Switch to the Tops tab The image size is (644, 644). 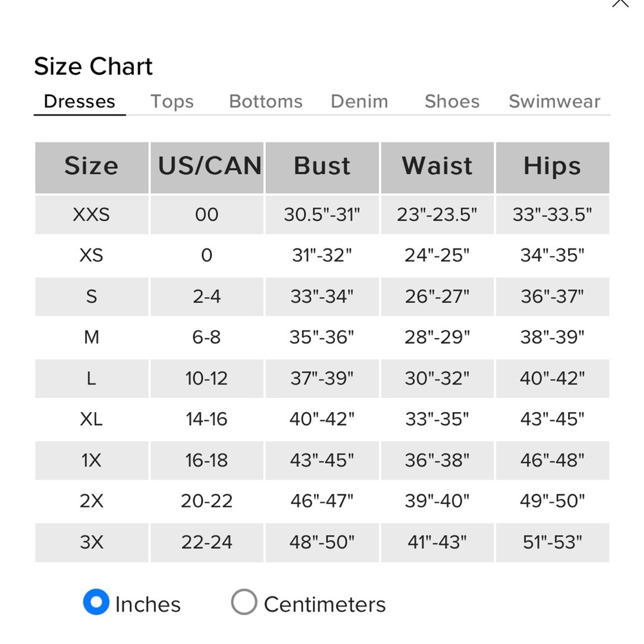[x=172, y=102]
